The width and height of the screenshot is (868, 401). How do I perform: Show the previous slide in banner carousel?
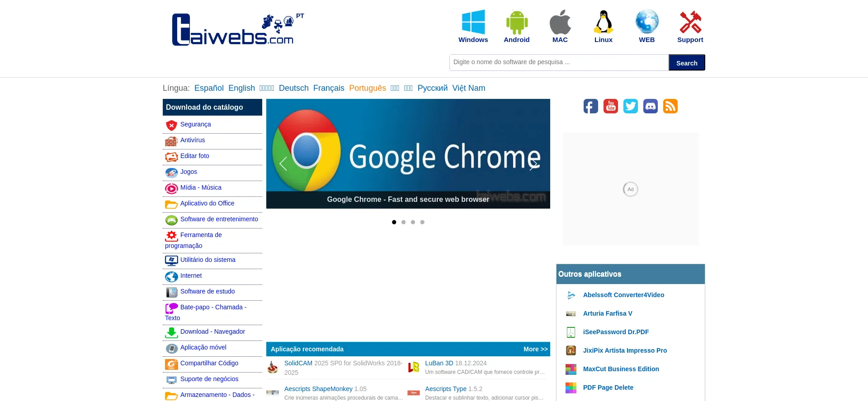283,163
